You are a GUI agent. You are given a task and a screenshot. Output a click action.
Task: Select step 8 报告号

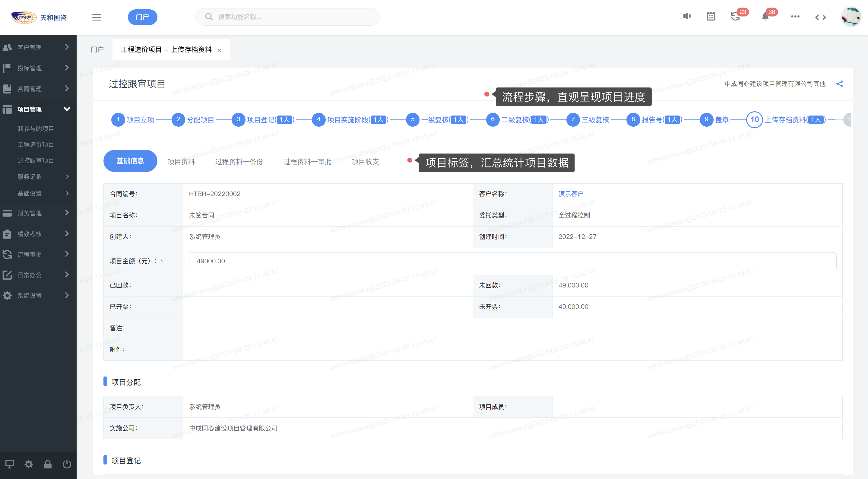click(x=654, y=119)
